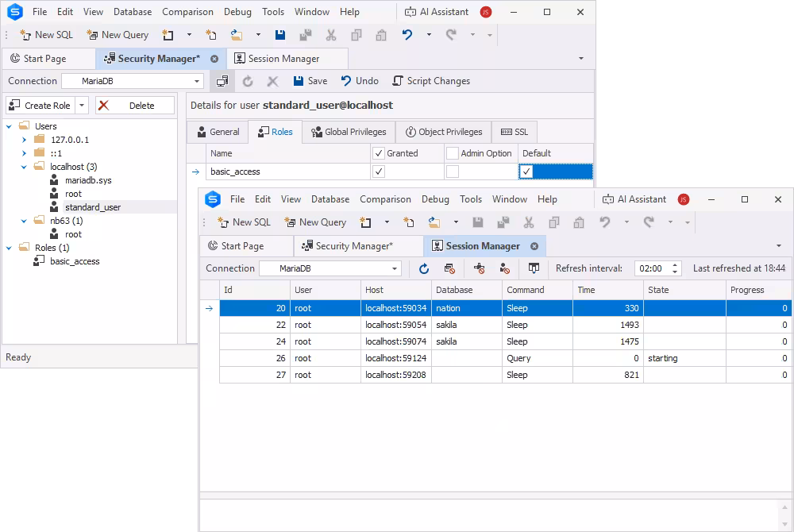The width and height of the screenshot is (794, 532).
Task: Select the session row with Id 26
Action: point(505,358)
